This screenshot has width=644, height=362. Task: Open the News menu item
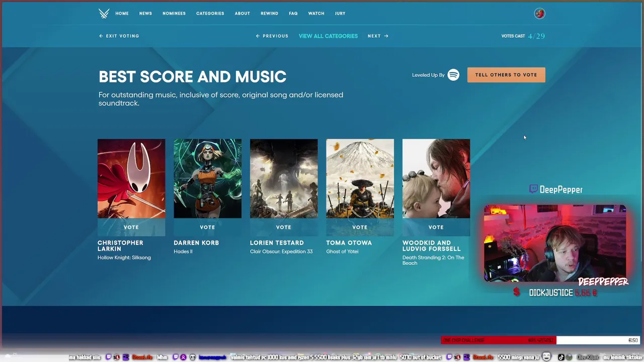(145, 14)
